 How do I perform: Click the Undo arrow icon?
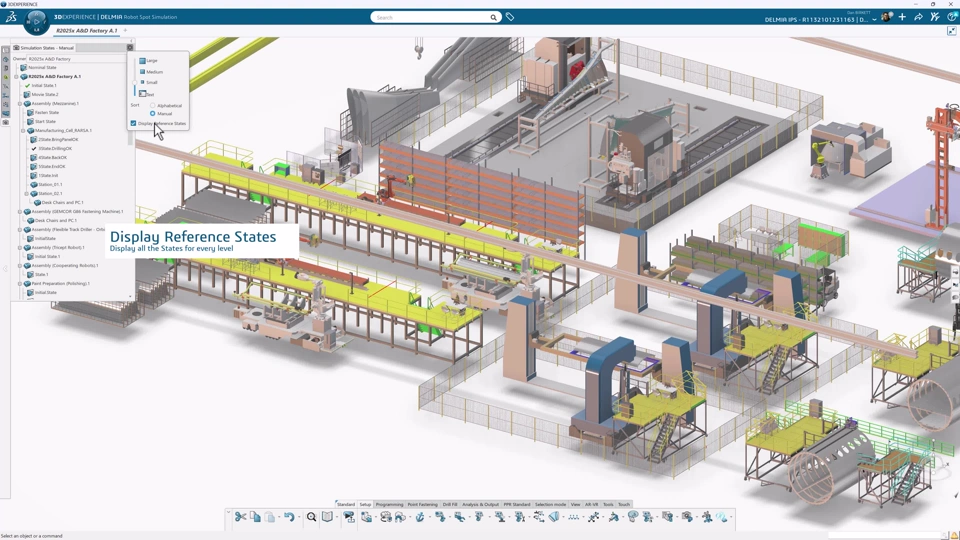tap(289, 517)
